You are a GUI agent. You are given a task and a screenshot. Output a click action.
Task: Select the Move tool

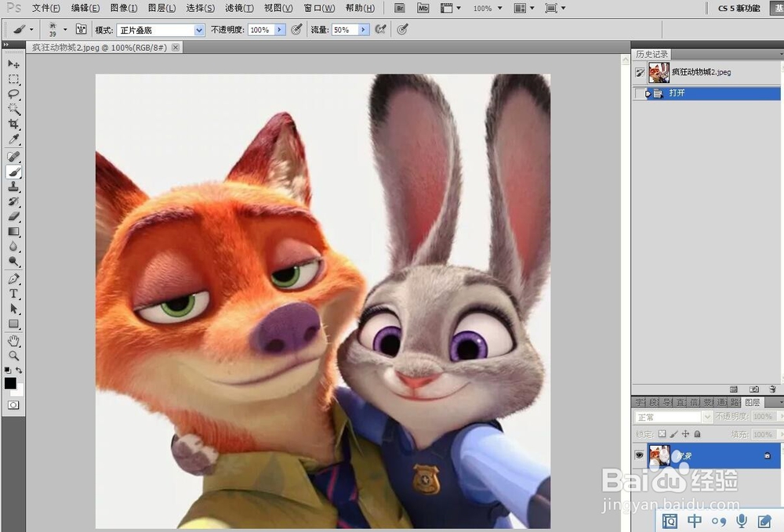13,64
